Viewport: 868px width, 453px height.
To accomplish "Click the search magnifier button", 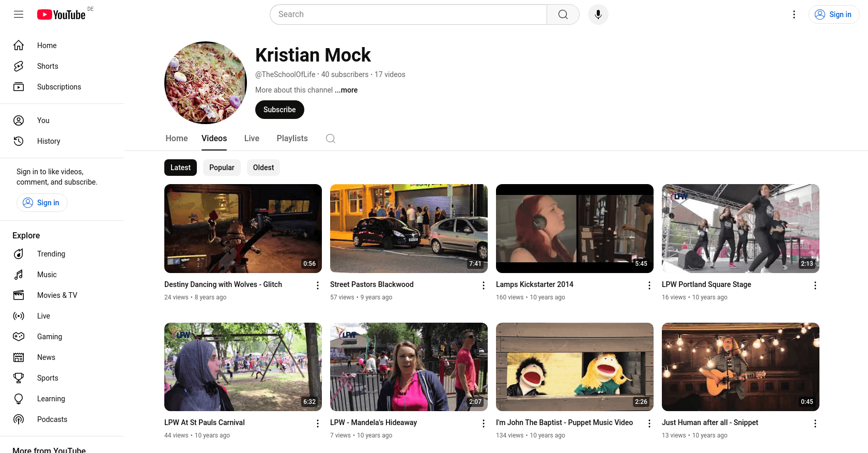I will pyautogui.click(x=563, y=14).
